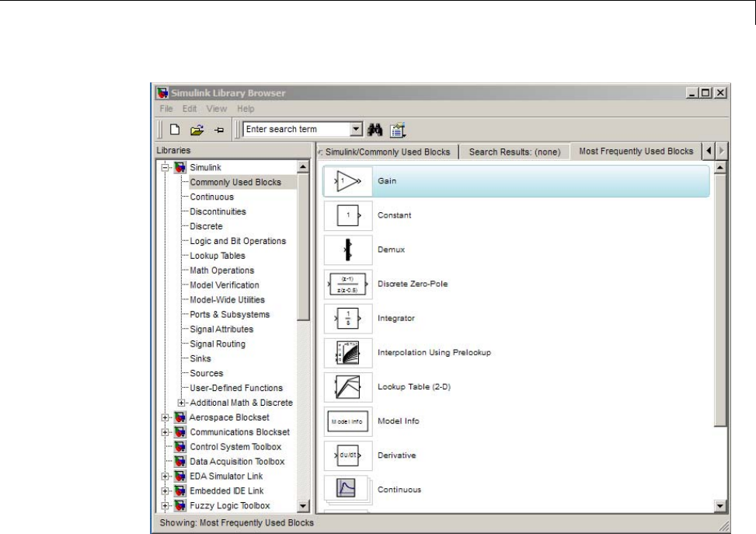The image size is (756, 534).
Task: Click the binoculars search icon
Action: 377,130
